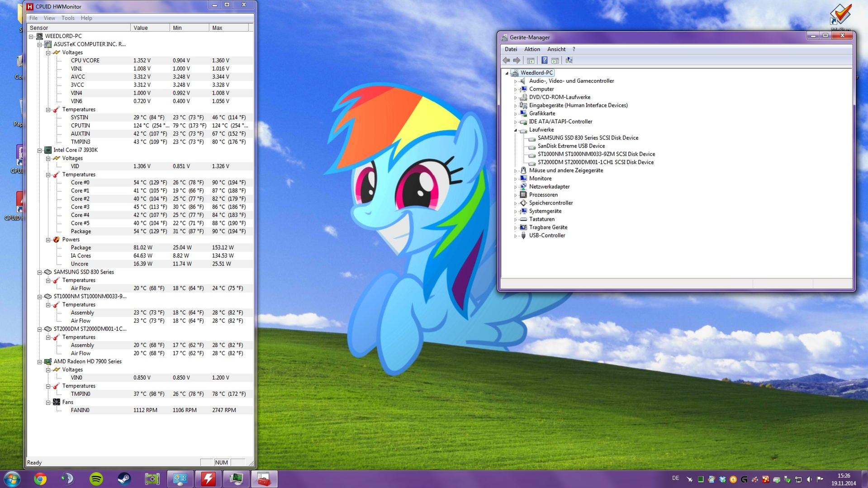Switch to the Control Panel taskbar window
868x488 pixels.
pyautogui.click(x=180, y=479)
